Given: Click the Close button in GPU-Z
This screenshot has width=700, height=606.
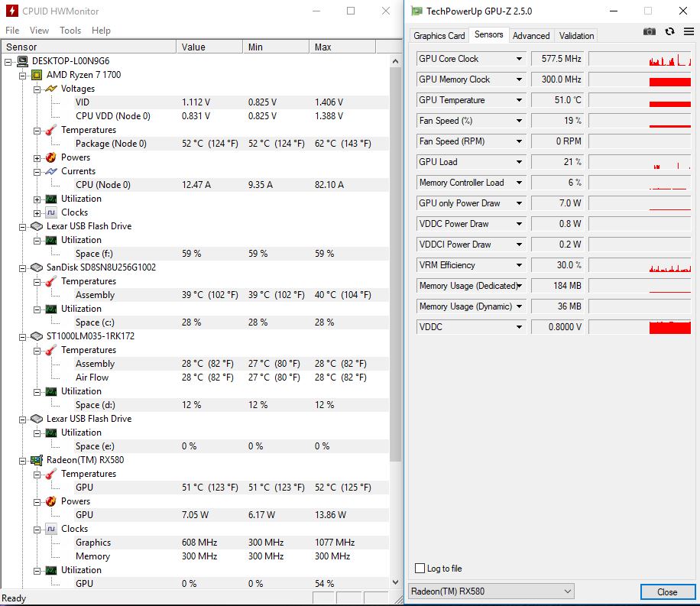Looking at the screenshot, I should click(667, 591).
